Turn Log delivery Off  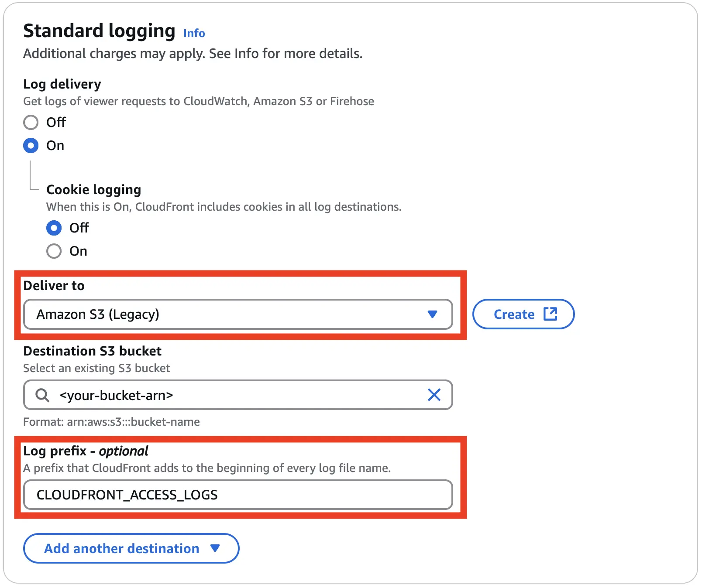click(x=31, y=123)
